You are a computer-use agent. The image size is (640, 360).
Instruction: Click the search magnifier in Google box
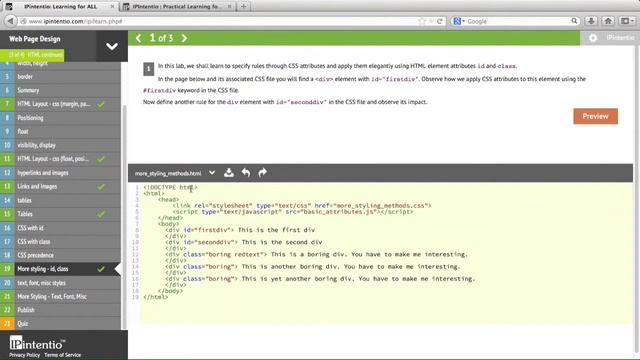(574, 21)
